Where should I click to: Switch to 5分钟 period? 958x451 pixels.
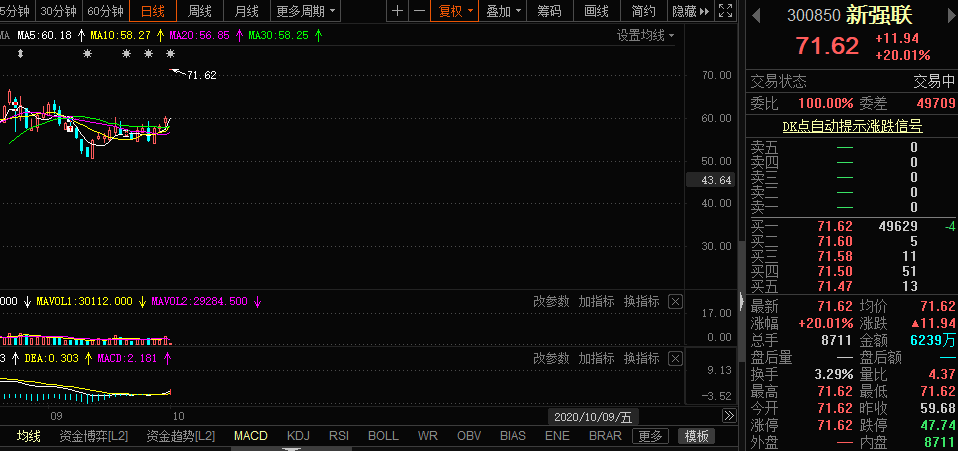(x=13, y=11)
